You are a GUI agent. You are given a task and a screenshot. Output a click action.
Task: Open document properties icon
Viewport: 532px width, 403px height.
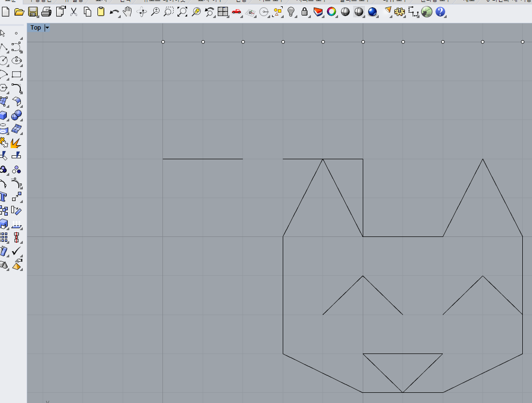(61, 12)
